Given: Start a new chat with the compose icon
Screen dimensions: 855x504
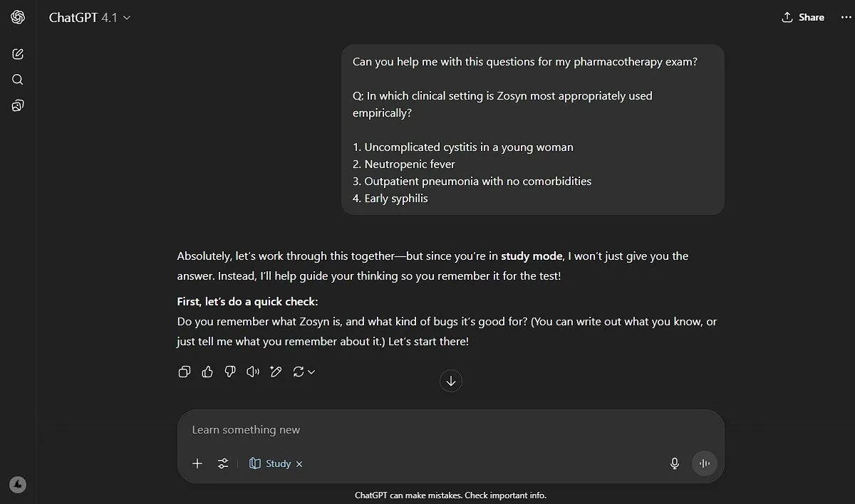Looking at the screenshot, I should click(x=18, y=54).
